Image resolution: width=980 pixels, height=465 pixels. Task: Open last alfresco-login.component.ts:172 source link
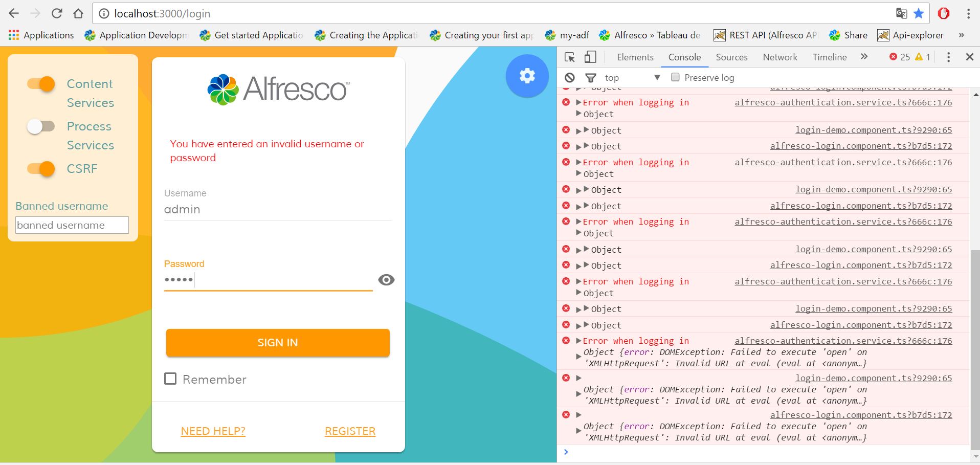[x=861, y=415]
